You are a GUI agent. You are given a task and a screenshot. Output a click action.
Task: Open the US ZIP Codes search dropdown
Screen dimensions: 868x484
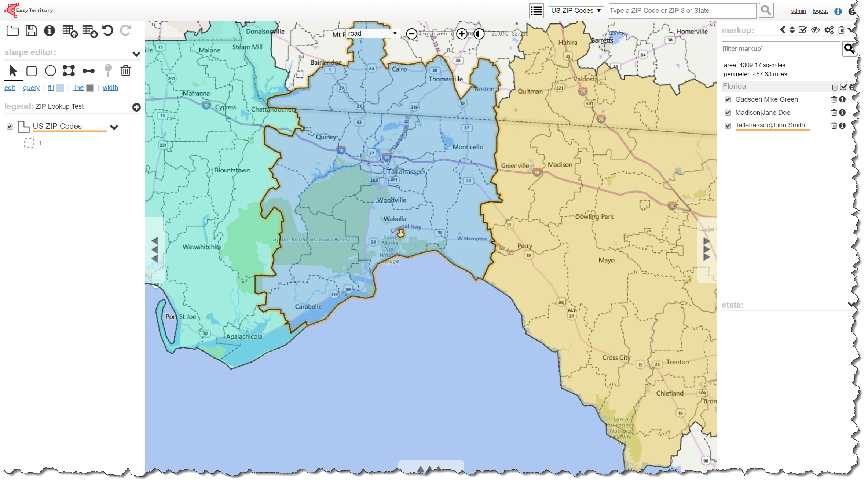pyautogui.click(x=576, y=11)
